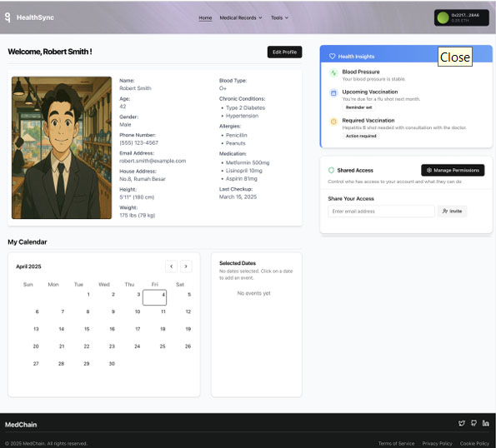Click the green wallet avatar icon
Image resolution: width=496 pixels, height=448 pixels.
tap(443, 17)
